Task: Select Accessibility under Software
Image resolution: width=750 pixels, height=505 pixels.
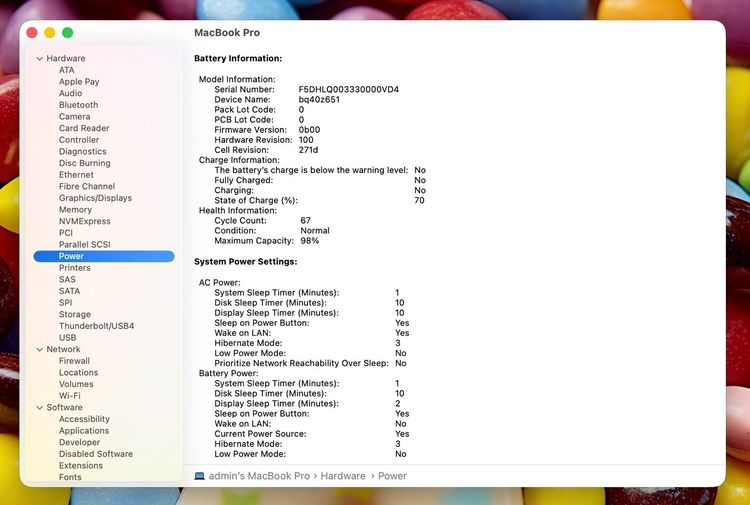Action: click(84, 419)
